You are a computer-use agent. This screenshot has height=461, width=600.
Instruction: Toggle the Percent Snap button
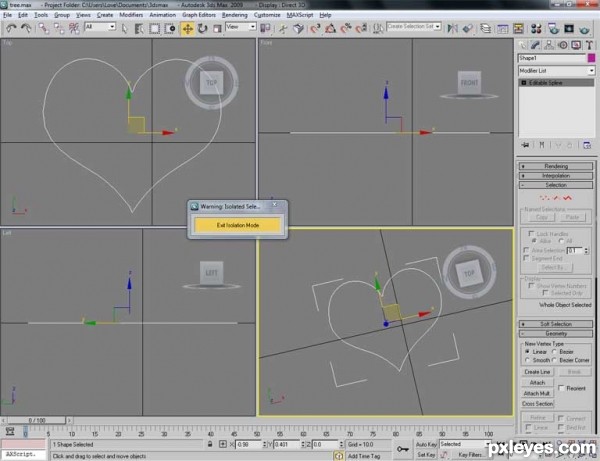pos(346,28)
